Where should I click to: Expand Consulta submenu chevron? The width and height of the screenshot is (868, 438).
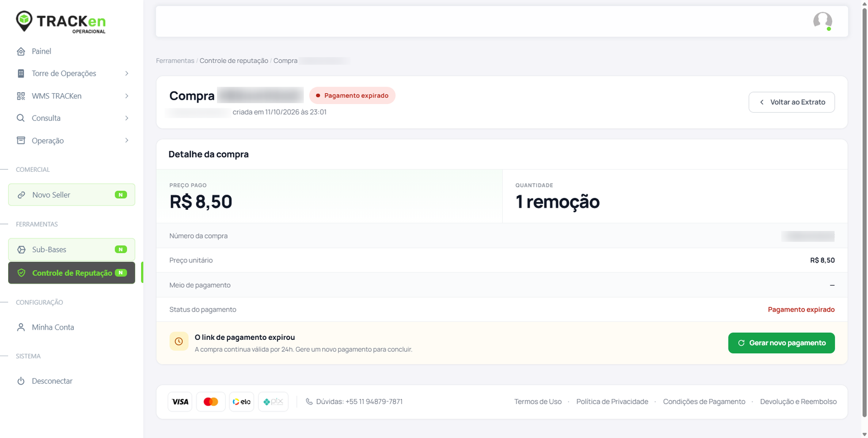tap(126, 118)
